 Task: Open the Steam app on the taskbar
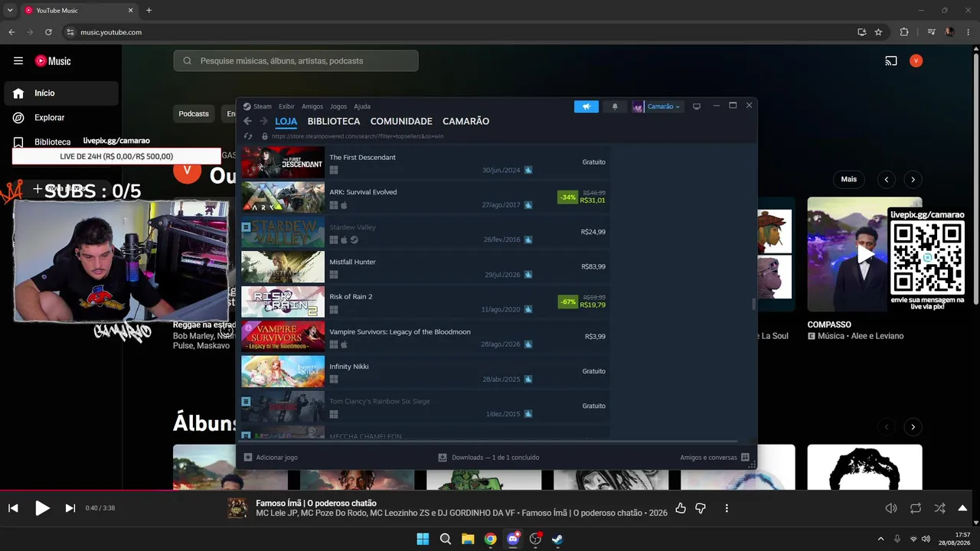tap(557, 539)
